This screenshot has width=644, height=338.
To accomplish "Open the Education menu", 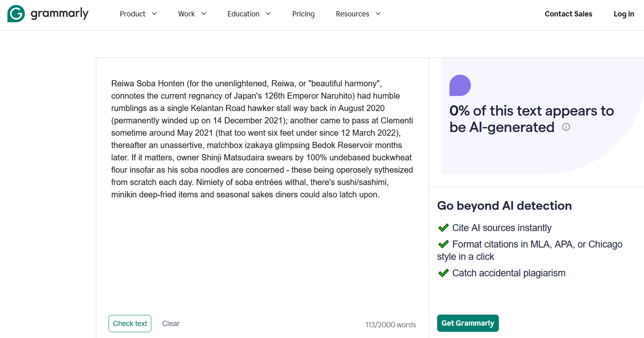I will coord(243,14).
